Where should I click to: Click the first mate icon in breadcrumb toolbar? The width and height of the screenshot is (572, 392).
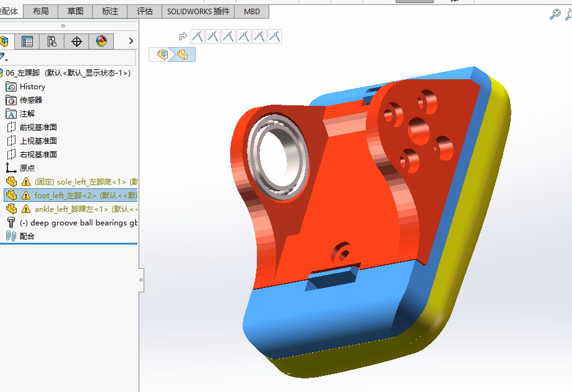(197, 37)
